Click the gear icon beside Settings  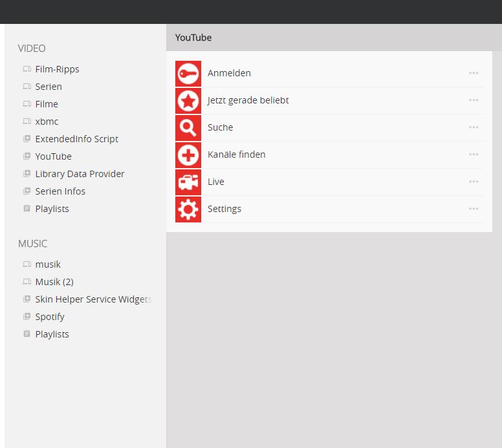(188, 209)
